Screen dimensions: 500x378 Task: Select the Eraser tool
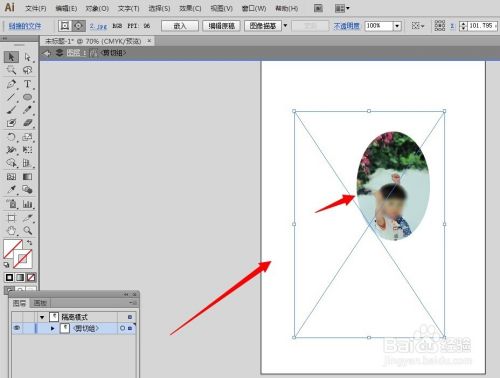point(28,123)
